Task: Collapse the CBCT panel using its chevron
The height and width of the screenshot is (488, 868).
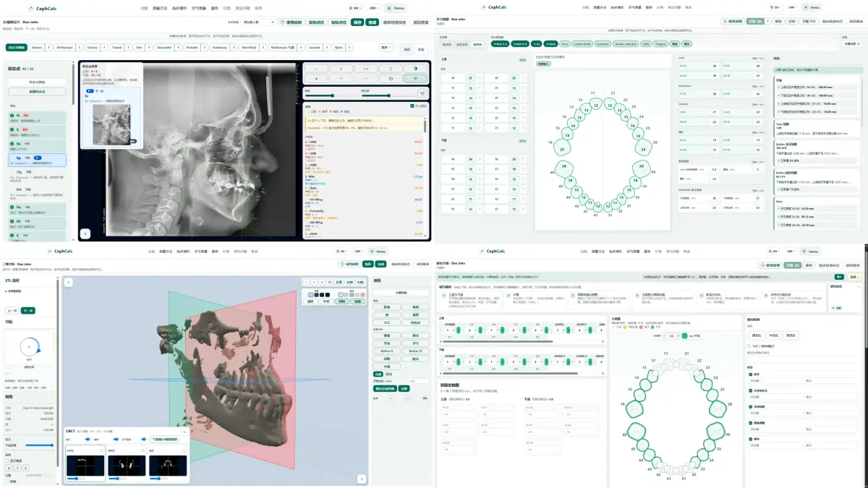Action: pyautogui.click(x=183, y=432)
